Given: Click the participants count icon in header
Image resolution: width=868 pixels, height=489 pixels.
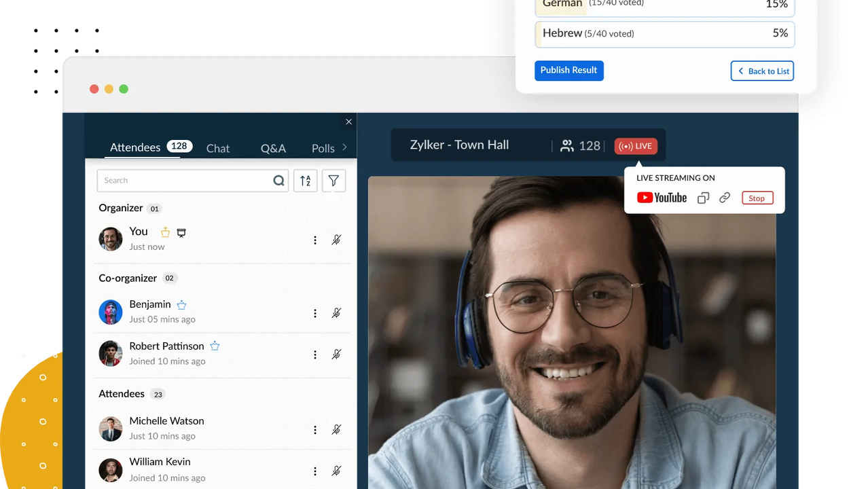Looking at the screenshot, I should tap(566, 145).
